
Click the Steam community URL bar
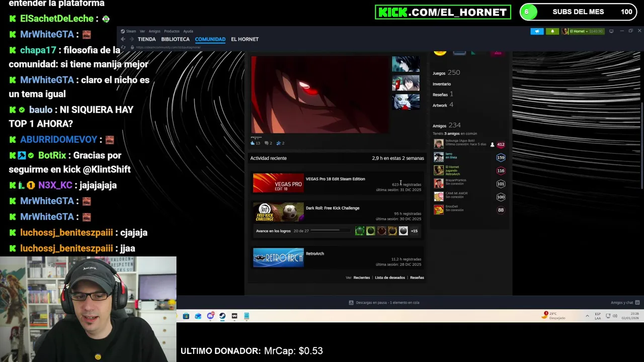click(x=169, y=47)
